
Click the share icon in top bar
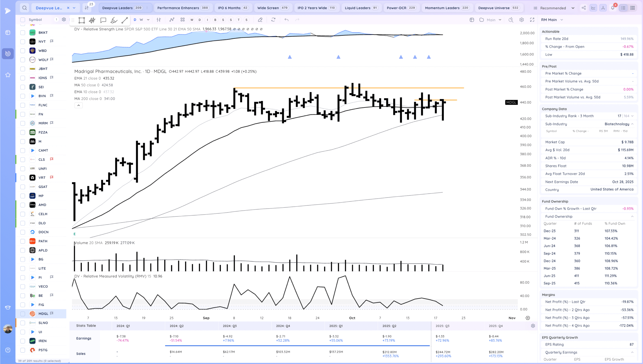[x=584, y=8]
